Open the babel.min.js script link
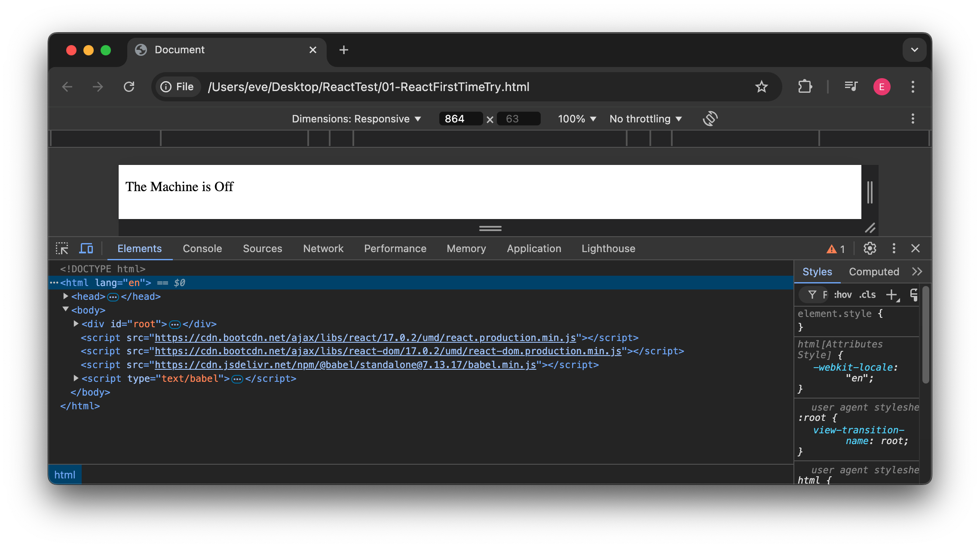This screenshot has width=980, height=548. click(346, 365)
